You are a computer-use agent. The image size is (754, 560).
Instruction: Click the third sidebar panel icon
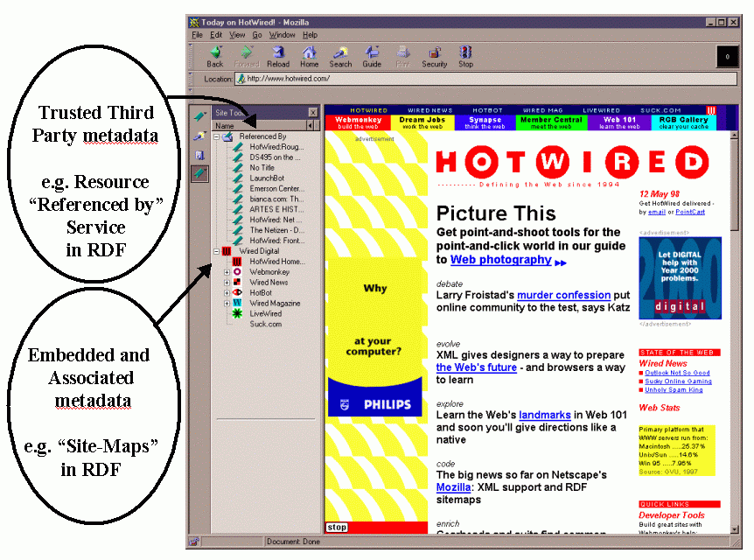click(x=200, y=155)
